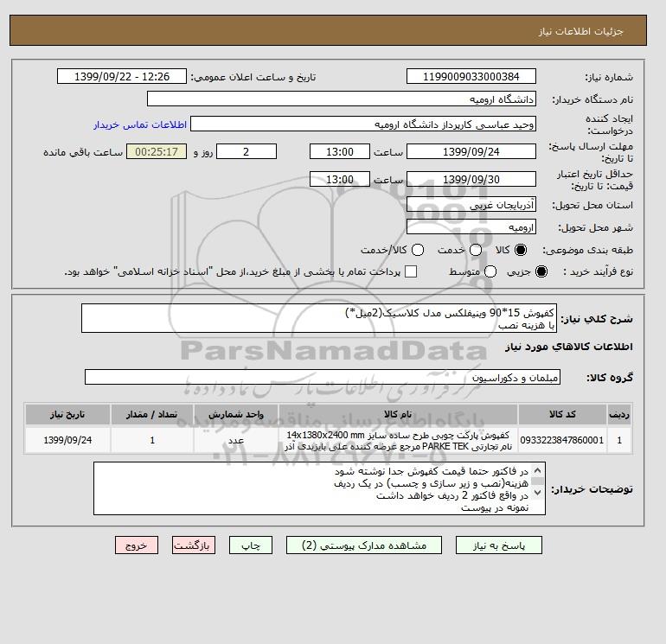
Task: Click the جزئیات اطلاعات نیاز header title
Action: (x=580, y=31)
